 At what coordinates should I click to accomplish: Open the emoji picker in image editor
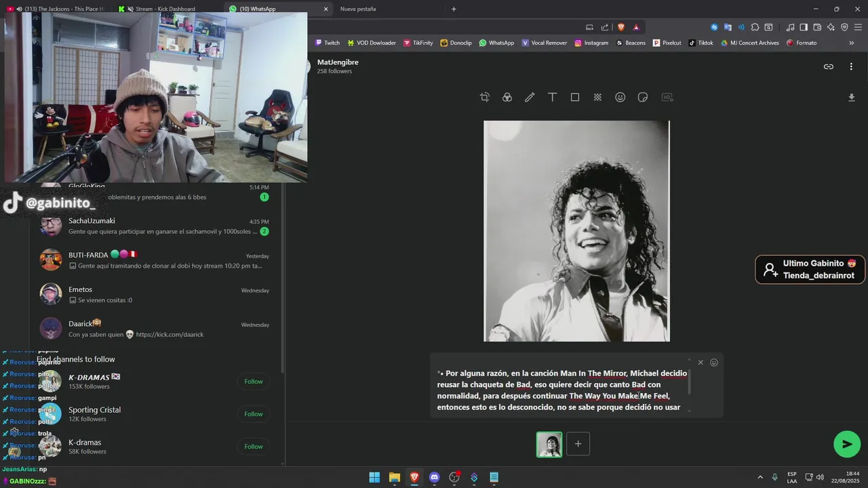(620, 98)
